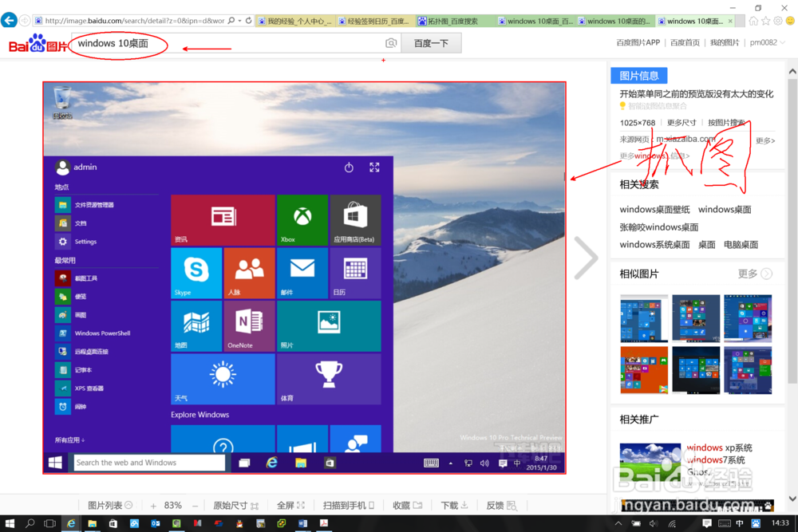Screen dimensions: 798x532
Task: Switch to 我的经验_个人中心 tab
Action: [295, 21]
